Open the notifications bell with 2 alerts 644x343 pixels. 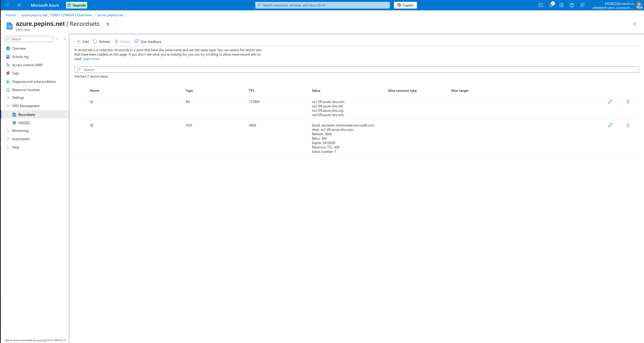coord(552,5)
